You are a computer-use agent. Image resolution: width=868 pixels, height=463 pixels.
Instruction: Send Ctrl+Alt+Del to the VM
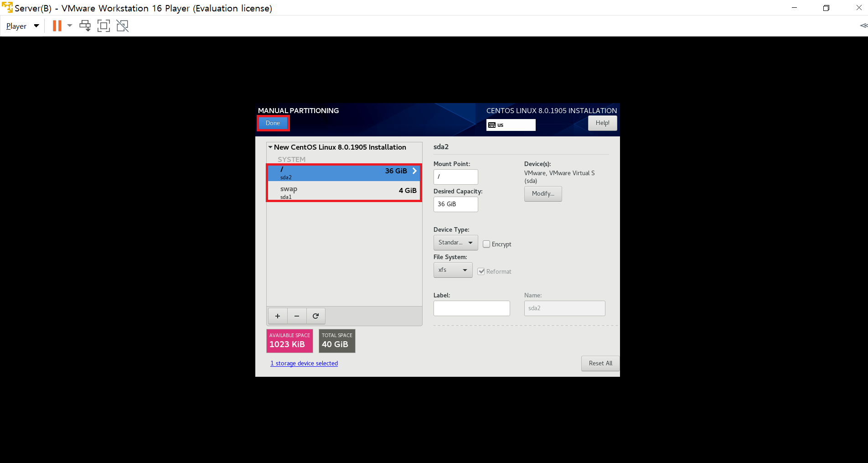(x=85, y=26)
